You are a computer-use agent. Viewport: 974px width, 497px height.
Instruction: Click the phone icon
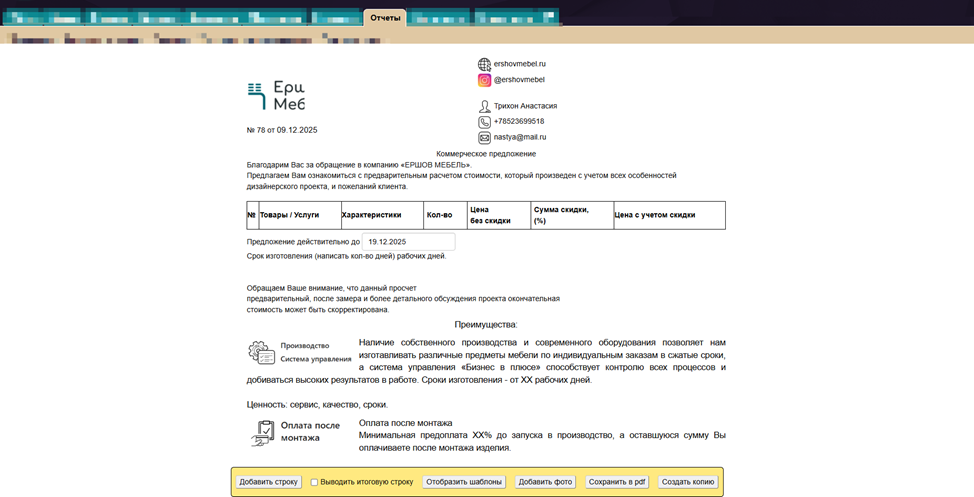pos(484,122)
